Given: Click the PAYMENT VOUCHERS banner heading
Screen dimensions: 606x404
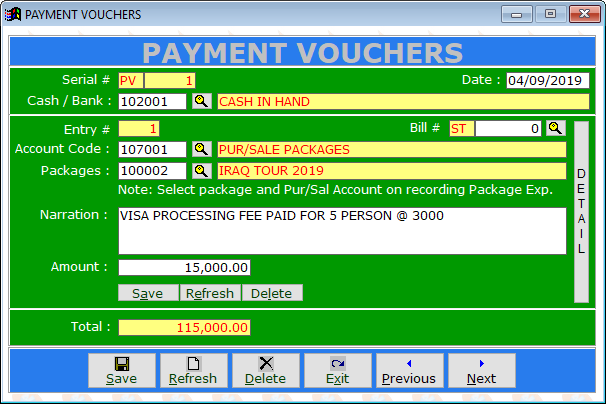Looking at the screenshot, I should [x=303, y=52].
